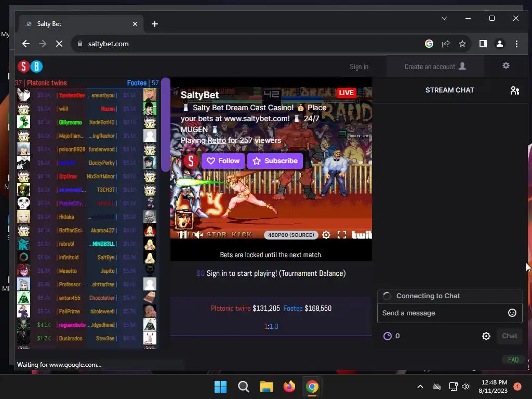Click the Illuminati pyramid avatar beside anton455
Viewport: 532px width, 399px height.
23,298
